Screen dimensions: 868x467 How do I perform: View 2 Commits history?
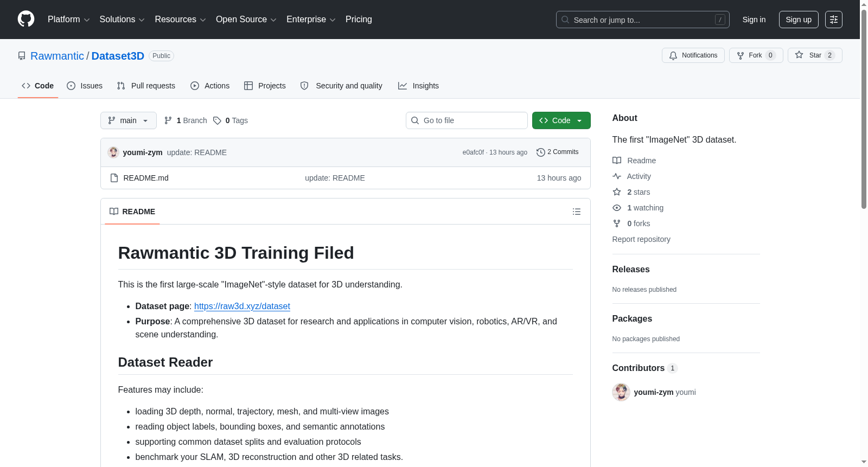558,152
